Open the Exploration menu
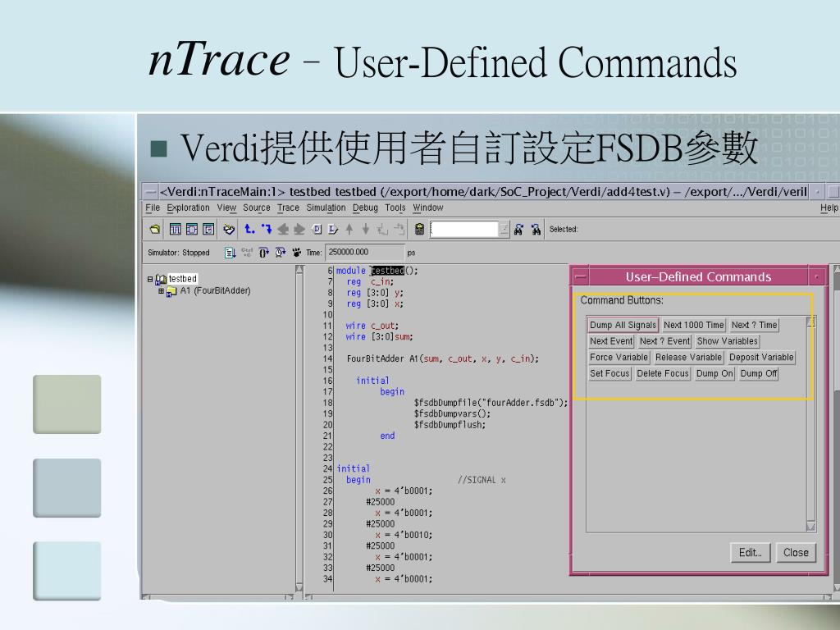Screen dimensions: 840x630 pos(188,208)
